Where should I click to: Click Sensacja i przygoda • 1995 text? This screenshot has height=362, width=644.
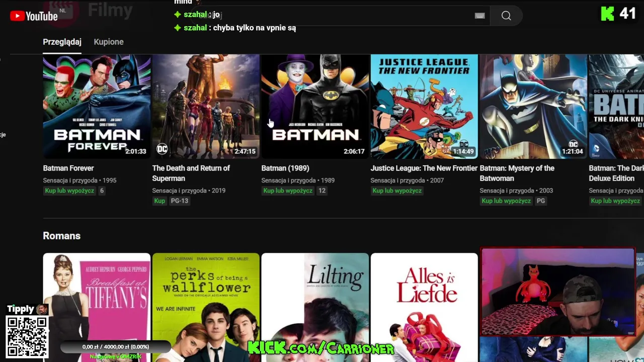pos(79,180)
